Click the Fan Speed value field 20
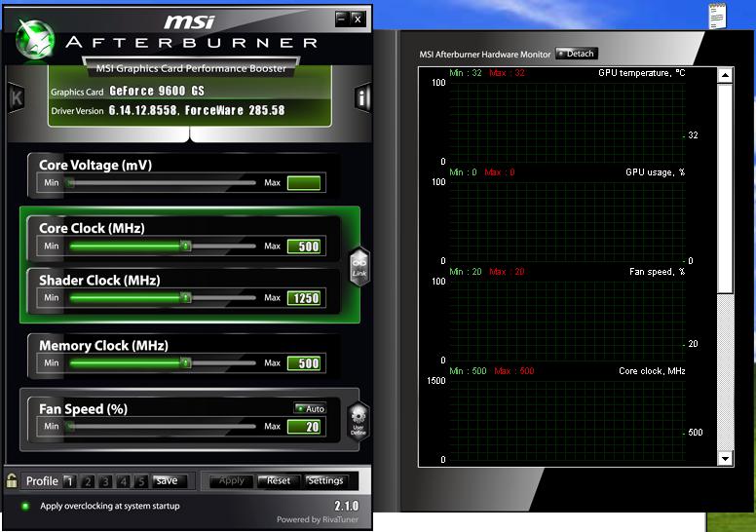Screen dimensions: 756x532 (304, 427)
